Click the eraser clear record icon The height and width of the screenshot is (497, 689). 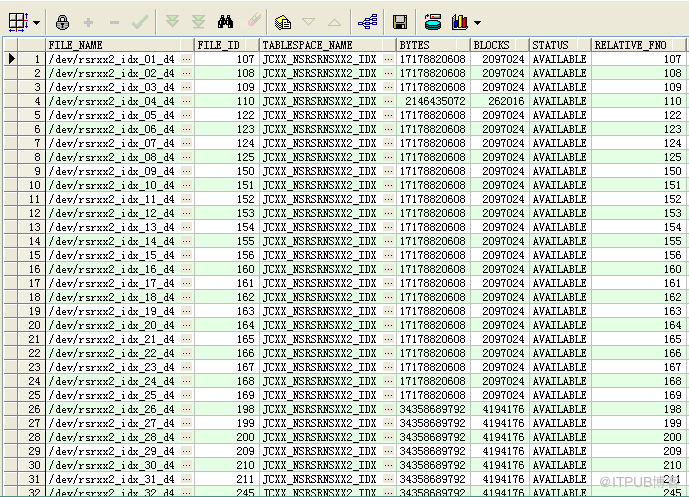(254, 20)
